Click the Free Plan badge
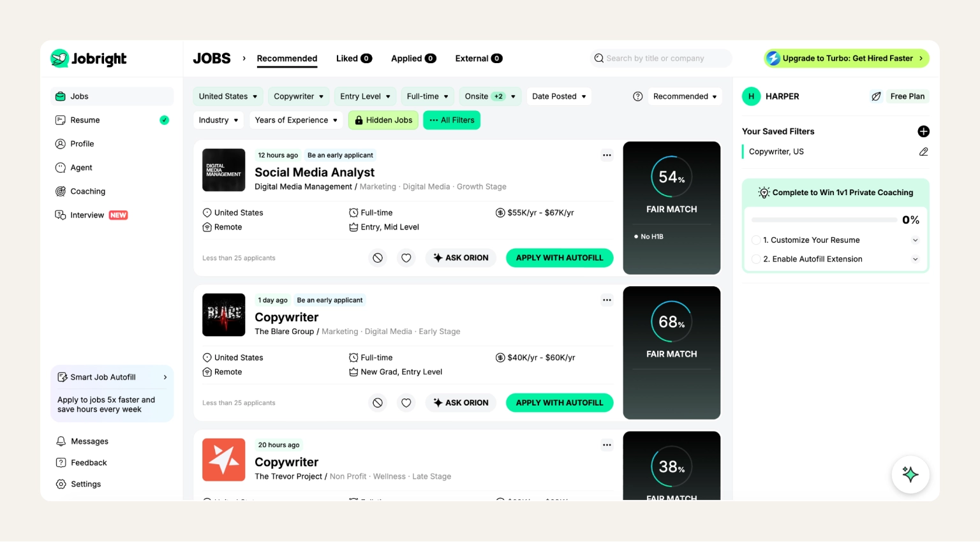The image size is (980, 542). [x=907, y=96]
